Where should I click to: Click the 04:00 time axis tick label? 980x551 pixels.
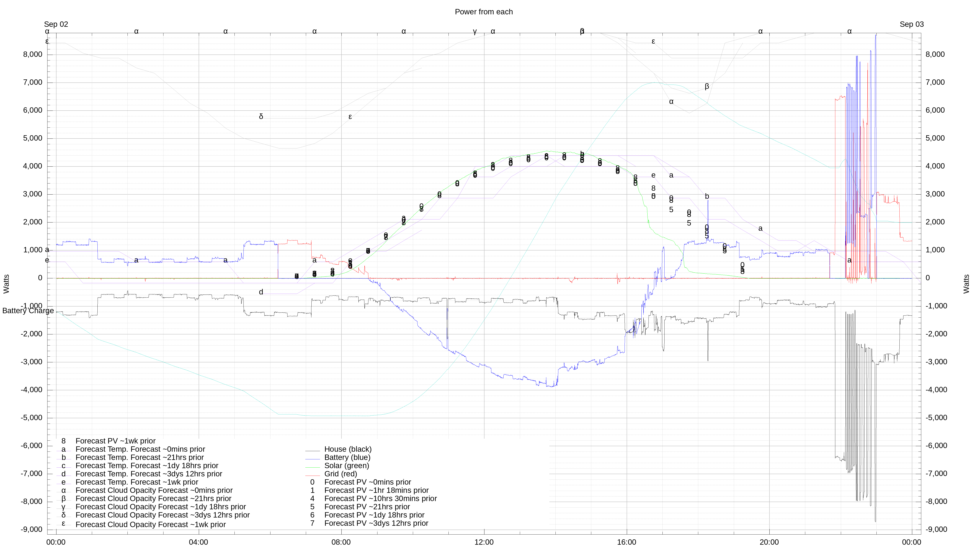199,542
